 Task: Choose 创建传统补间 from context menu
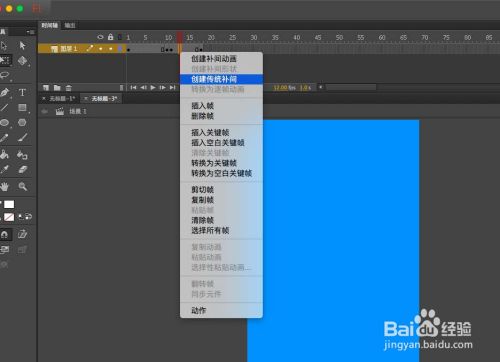coord(221,79)
